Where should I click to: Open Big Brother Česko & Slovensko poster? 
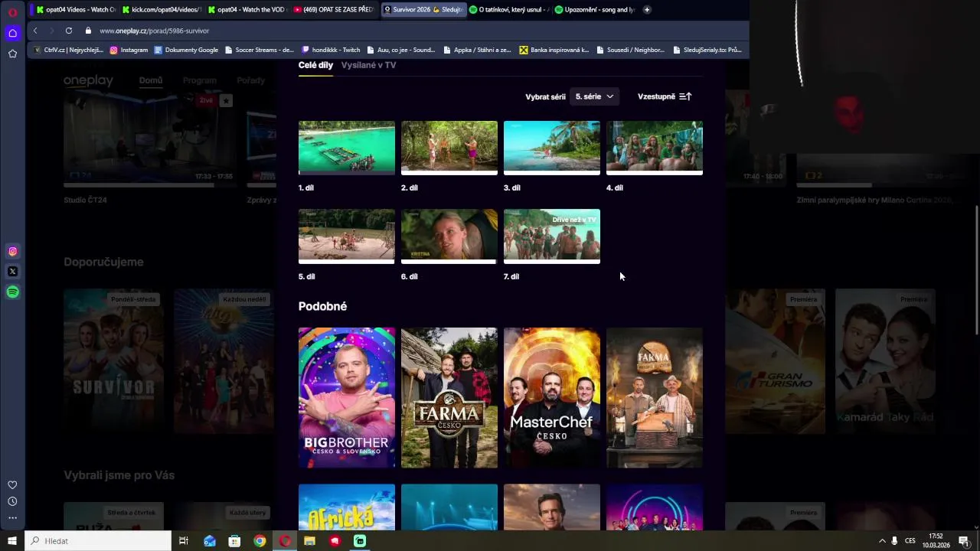click(x=347, y=398)
